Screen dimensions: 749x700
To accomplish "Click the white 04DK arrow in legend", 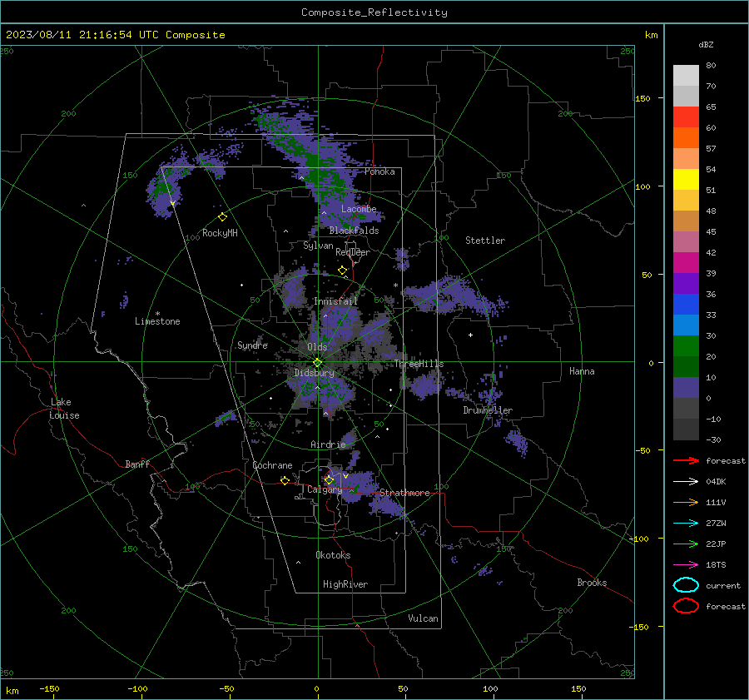I will 686,481.
